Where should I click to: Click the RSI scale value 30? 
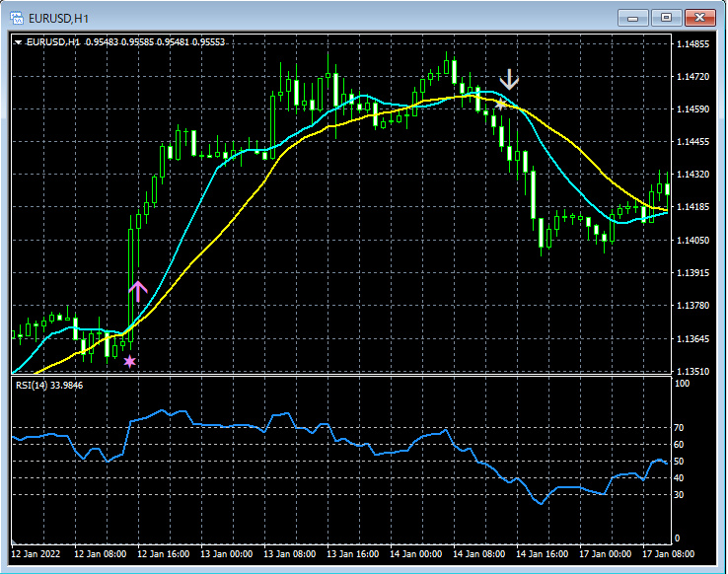coord(679,495)
